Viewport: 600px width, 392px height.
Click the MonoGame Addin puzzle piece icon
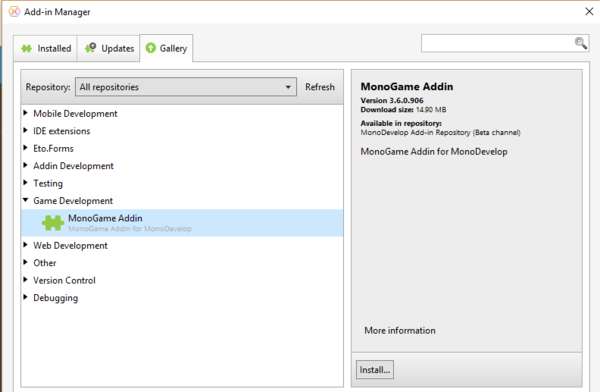click(53, 223)
